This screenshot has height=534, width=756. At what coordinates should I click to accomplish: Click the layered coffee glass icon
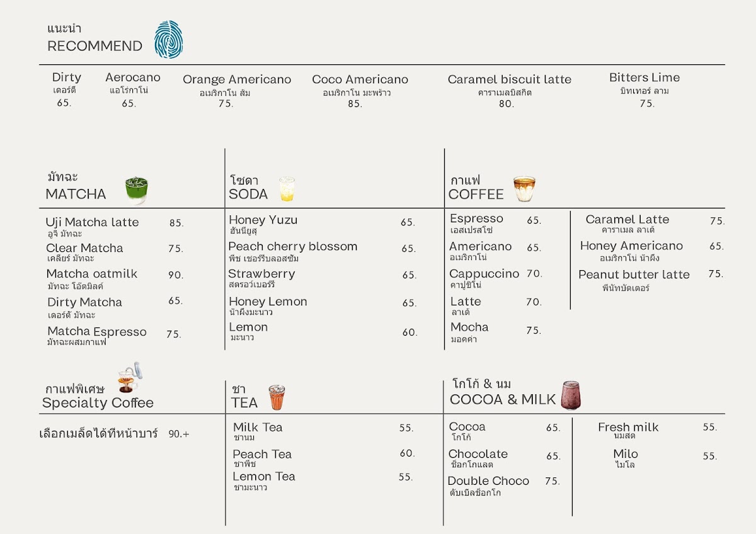(x=524, y=189)
